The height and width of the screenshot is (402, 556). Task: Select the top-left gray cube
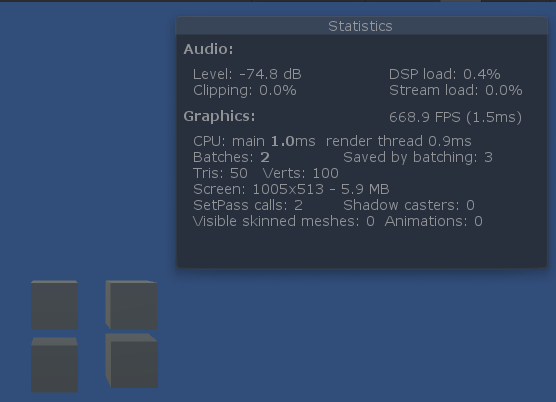point(55,305)
